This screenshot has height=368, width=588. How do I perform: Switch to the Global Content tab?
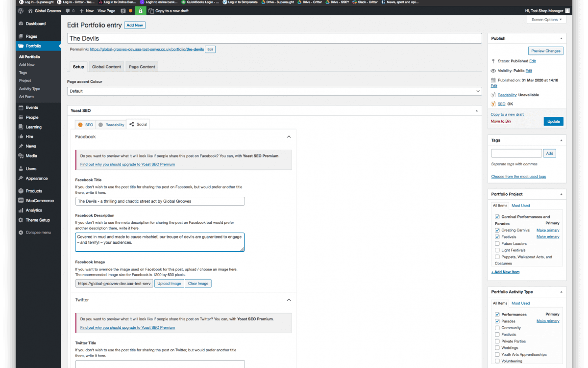pos(106,67)
